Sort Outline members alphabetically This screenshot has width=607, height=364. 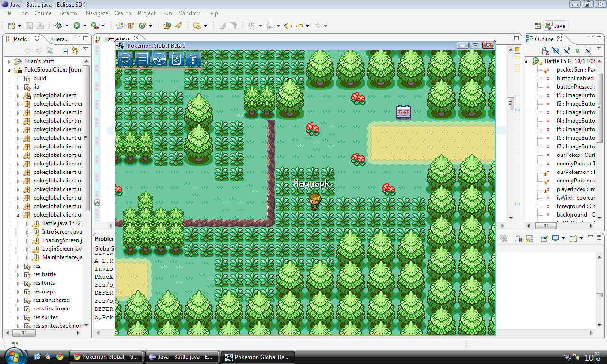[x=545, y=51]
